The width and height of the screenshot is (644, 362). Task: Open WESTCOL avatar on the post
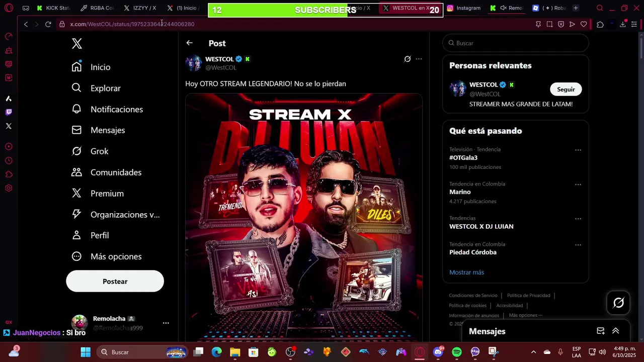click(194, 63)
